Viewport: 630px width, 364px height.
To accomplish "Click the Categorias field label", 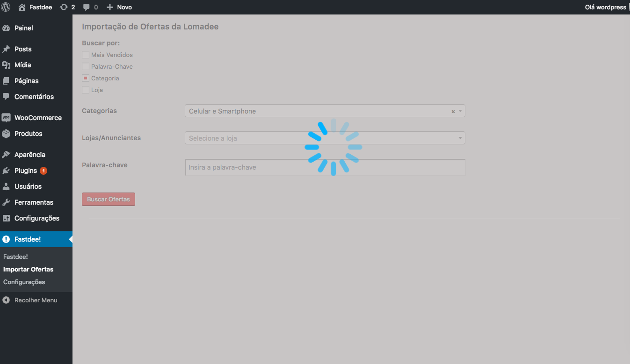I will [x=99, y=111].
